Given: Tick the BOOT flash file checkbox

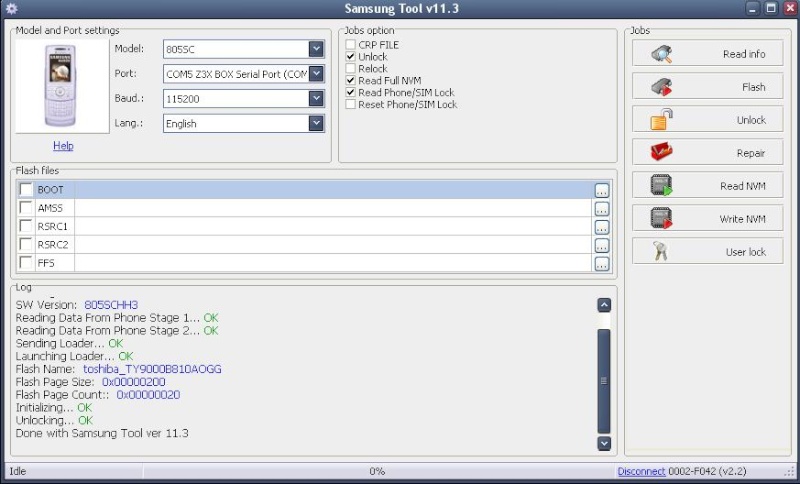Looking at the screenshot, I should 26,189.
